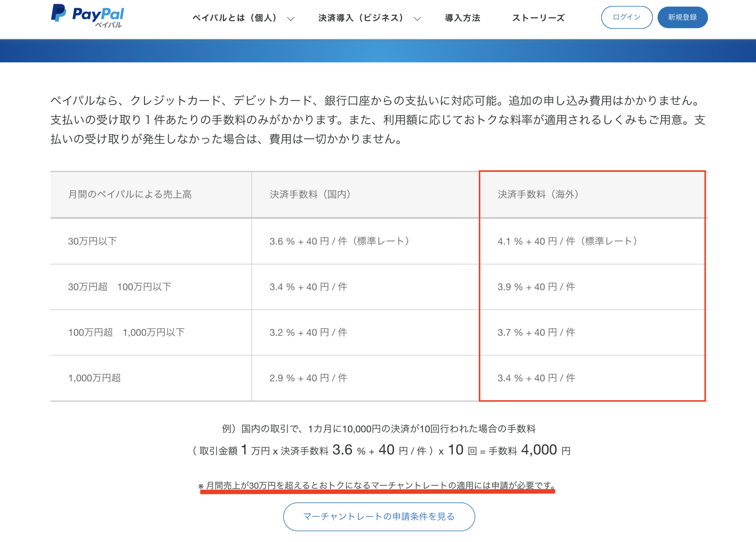Viewport: 756px width, 542px height.
Task: Click the PayPal logo icon
Action: point(58,13)
